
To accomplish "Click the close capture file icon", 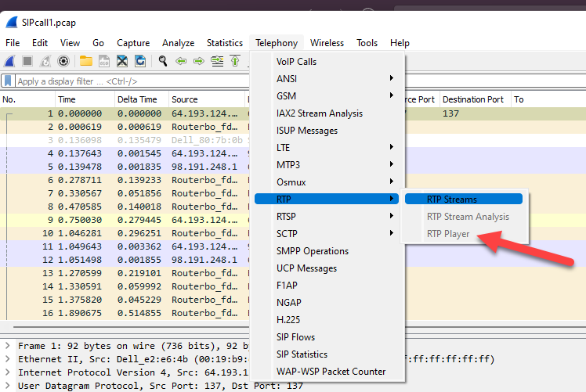I will point(122,61).
